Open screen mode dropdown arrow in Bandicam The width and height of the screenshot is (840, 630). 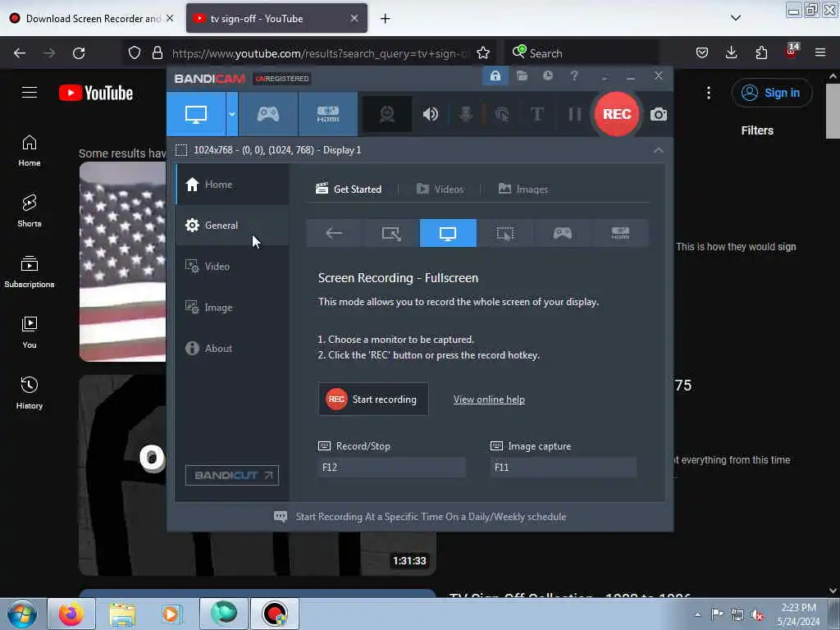point(232,114)
